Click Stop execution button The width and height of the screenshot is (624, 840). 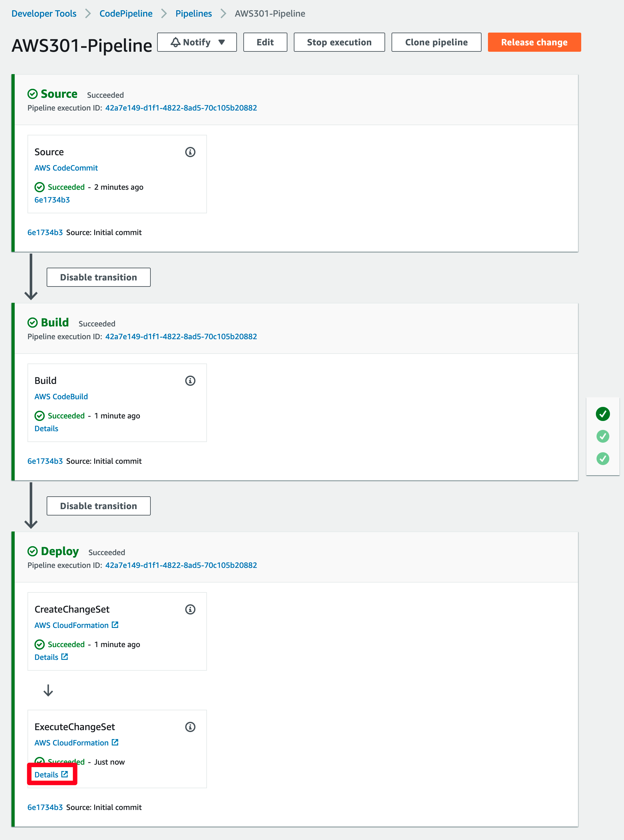click(x=339, y=42)
